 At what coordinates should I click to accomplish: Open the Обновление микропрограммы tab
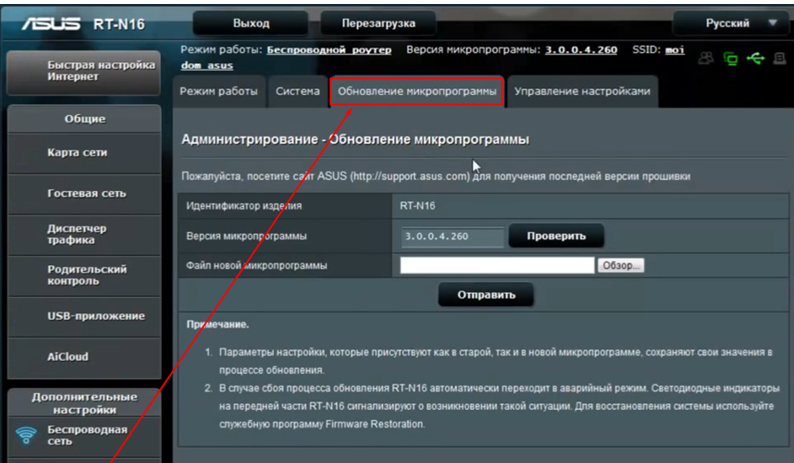(417, 91)
